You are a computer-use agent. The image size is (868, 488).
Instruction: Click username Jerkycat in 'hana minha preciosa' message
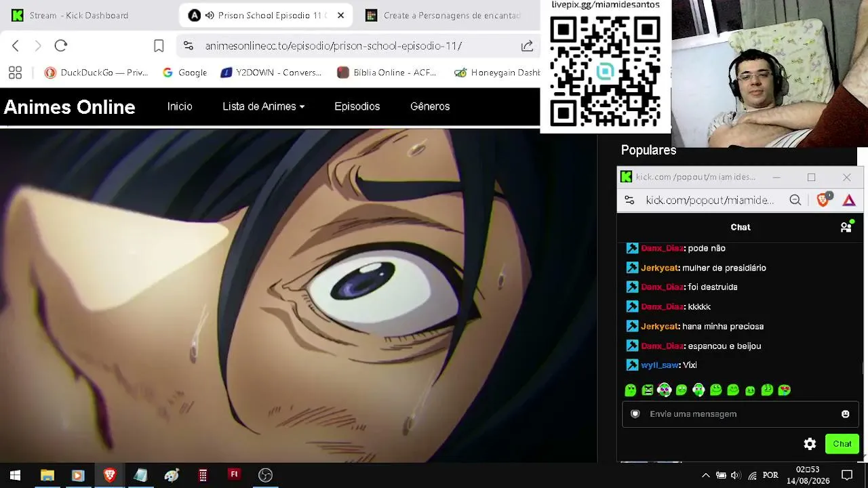point(660,326)
